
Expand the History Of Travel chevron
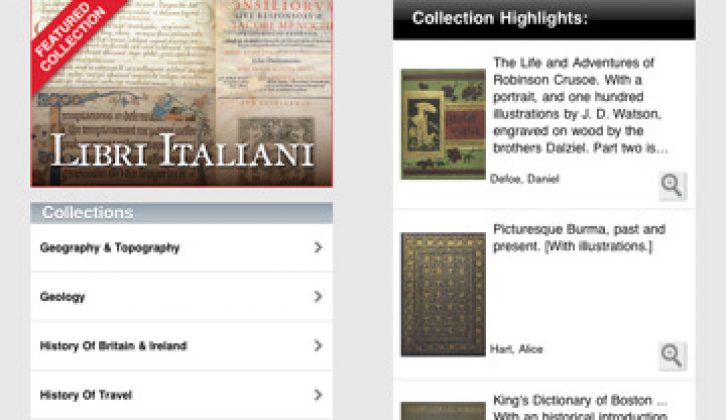[x=318, y=395]
